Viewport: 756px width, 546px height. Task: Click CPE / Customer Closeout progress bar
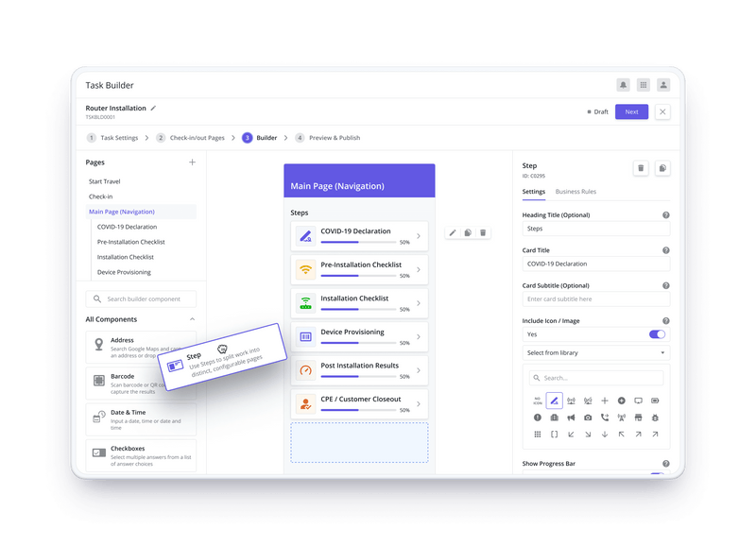pyautogui.click(x=358, y=410)
